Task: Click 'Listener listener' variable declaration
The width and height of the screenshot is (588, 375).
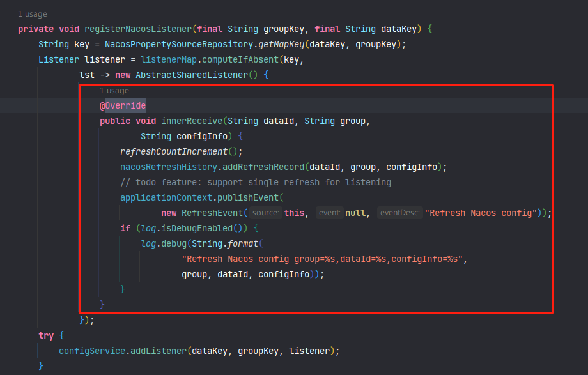Action: click(x=82, y=59)
